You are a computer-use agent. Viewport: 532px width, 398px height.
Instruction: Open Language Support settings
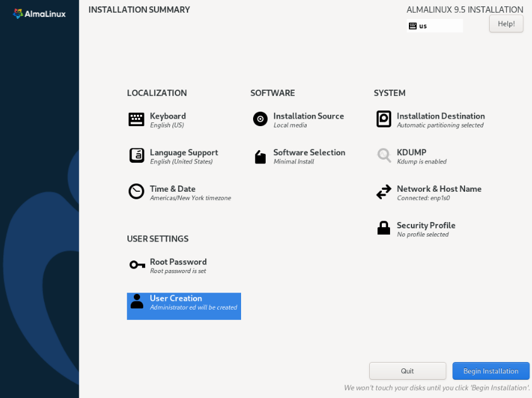point(184,153)
